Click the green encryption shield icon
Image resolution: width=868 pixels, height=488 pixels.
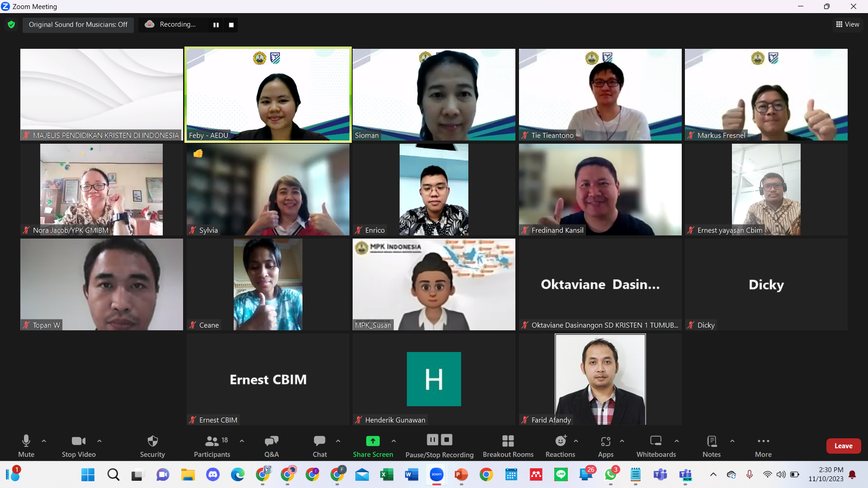11,24
